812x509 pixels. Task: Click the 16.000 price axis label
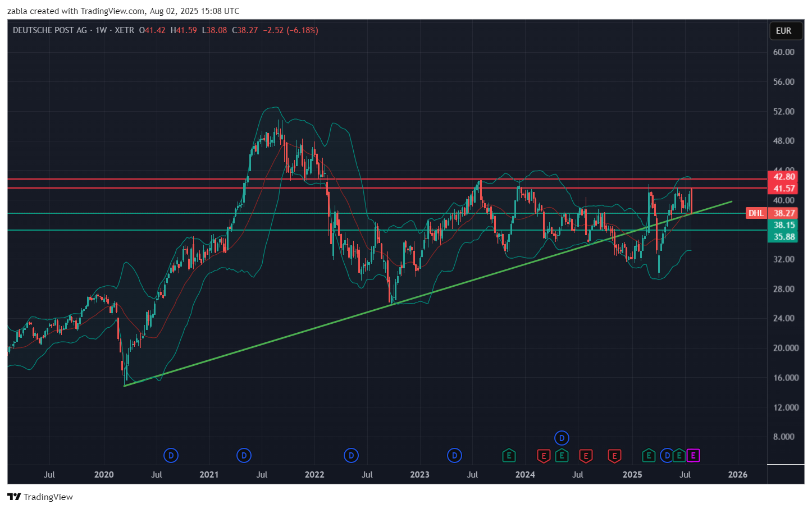click(x=786, y=378)
